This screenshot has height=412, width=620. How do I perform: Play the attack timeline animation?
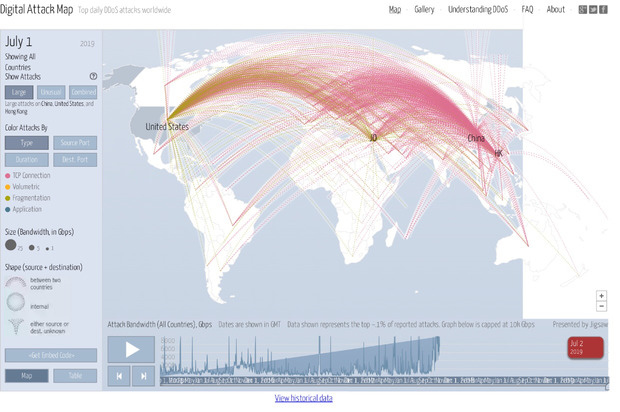click(x=131, y=349)
